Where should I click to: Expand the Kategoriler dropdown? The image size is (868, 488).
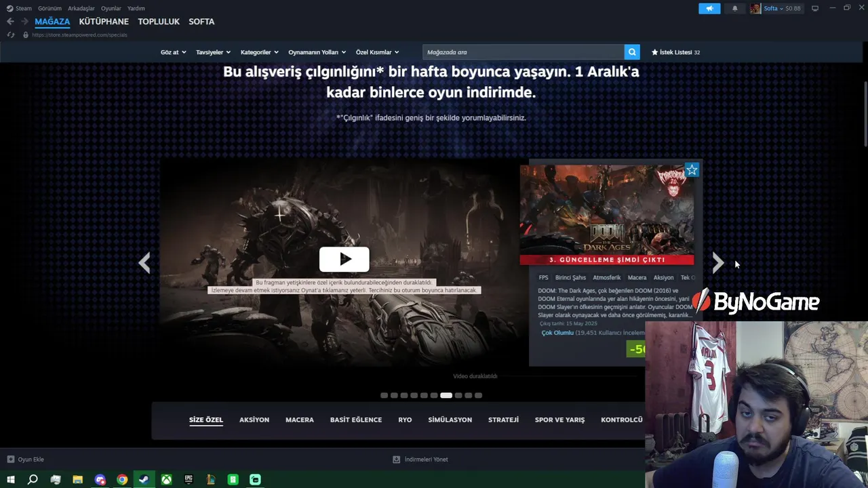[x=259, y=52]
